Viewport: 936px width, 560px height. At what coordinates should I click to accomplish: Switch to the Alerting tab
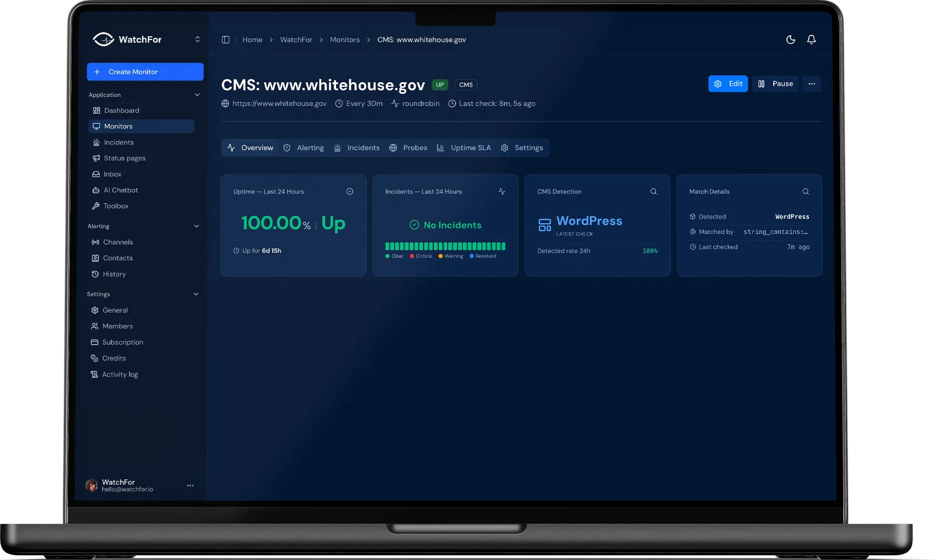coord(304,148)
